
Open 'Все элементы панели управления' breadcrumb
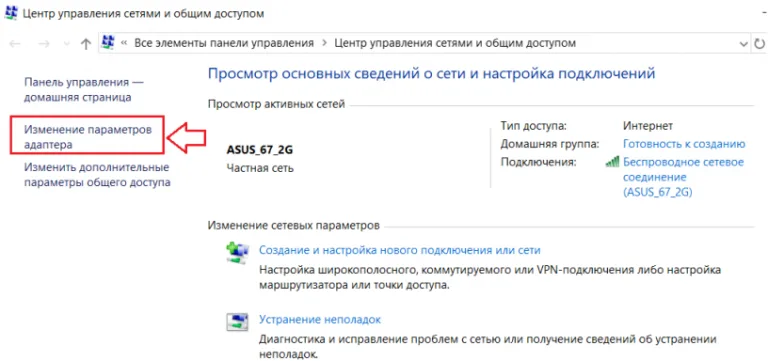(224, 43)
